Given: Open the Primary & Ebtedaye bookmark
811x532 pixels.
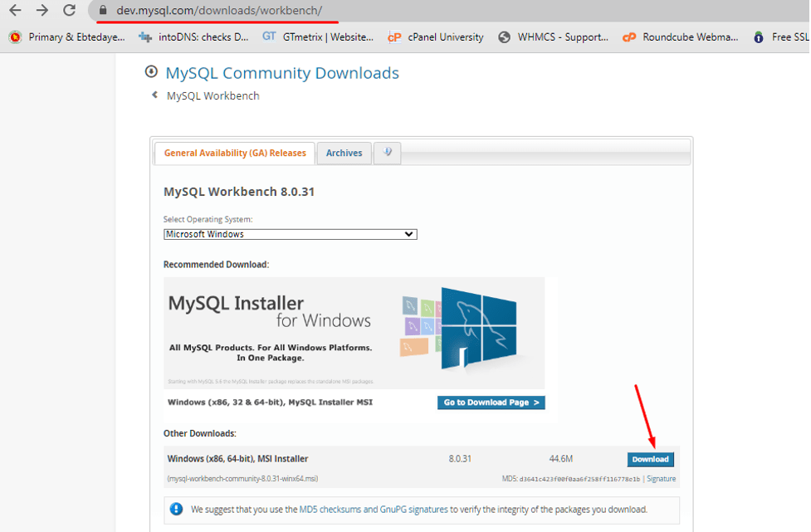Looking at the screenshot, I should tap(67, 37).
